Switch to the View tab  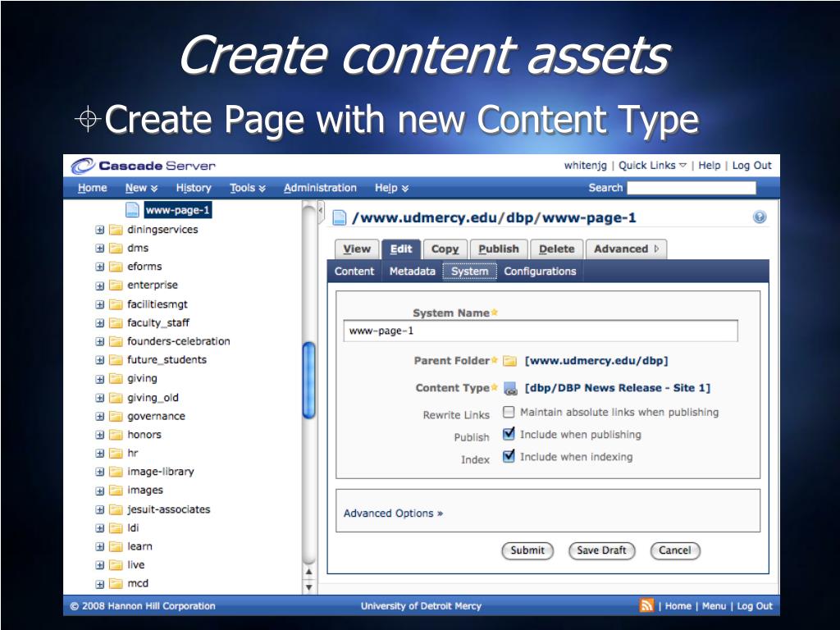(x=357, y=249)
